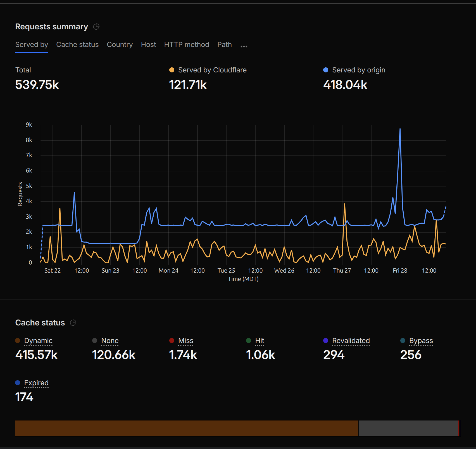The image size is (476, 449).
Task: Click the Fri 28 origin spike peak
Action: tap(400, 129)
